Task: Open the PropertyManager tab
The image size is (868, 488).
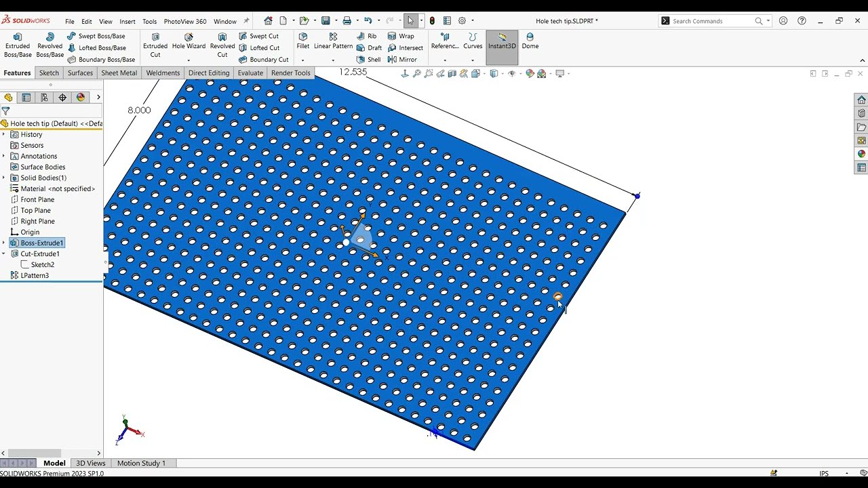Action: coord(26,98)
